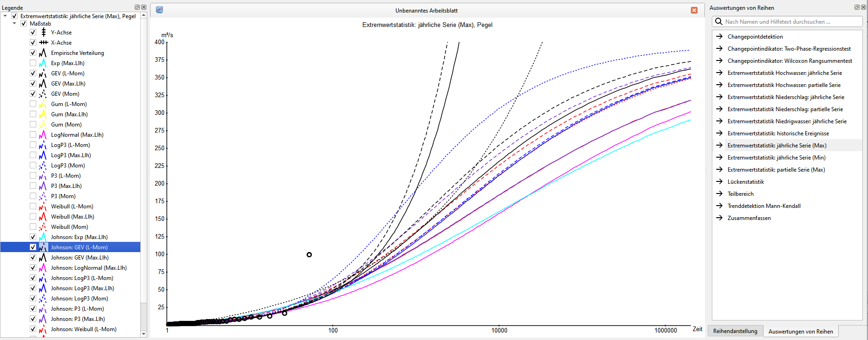The height and width of the screenshot is (340, 868).
Task: Open Extremwertstatistik Niedrigwasser: jährliche Serie
Action: point(787,121)
